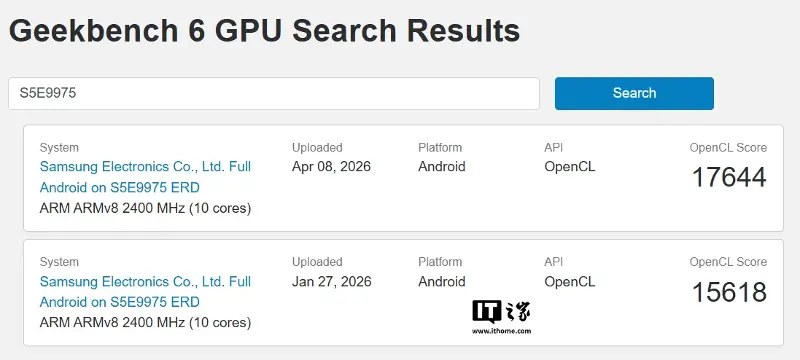Click the OpenCL Score label above 17644

pyautogui.click(x=728, y=148)
